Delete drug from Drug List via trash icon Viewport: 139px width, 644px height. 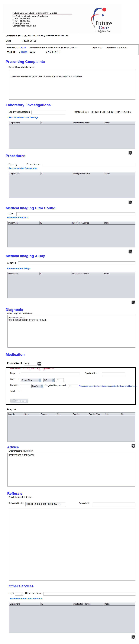coord(133,446)
